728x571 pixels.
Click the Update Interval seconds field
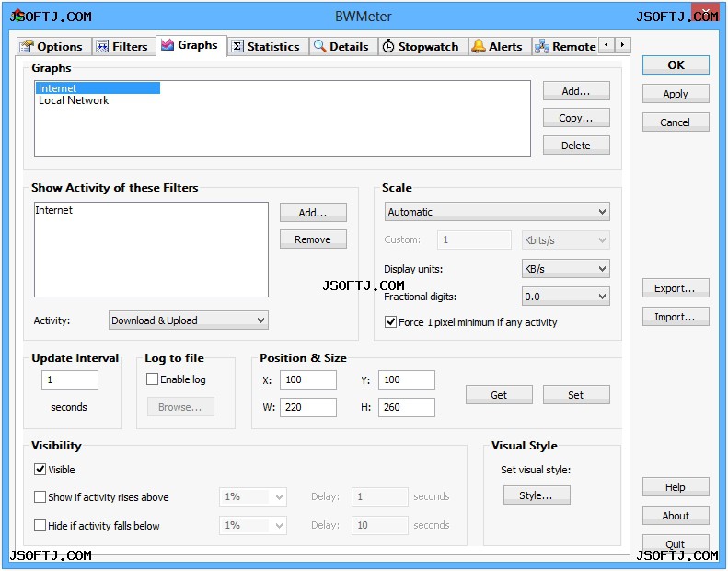pos(70,379)
